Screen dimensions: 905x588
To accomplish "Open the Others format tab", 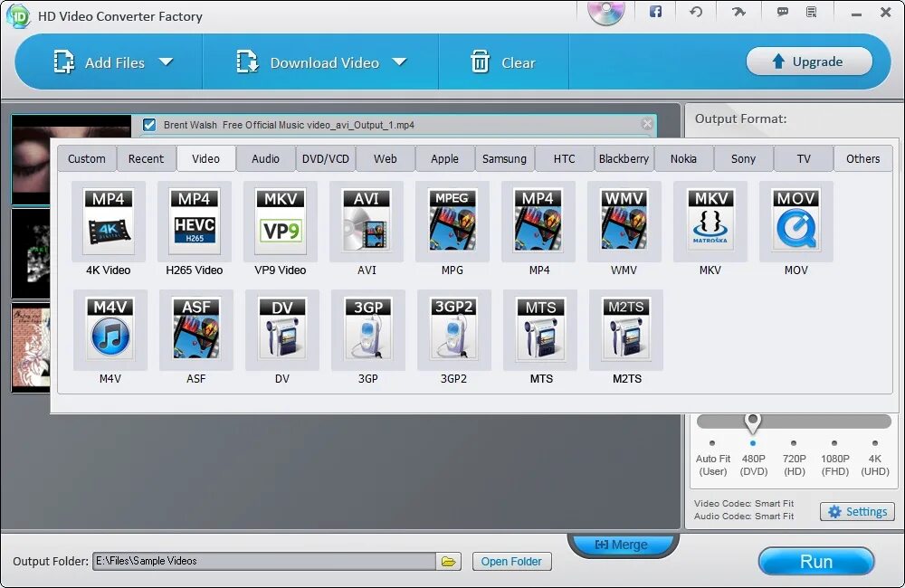I will (x=863, y=158).
